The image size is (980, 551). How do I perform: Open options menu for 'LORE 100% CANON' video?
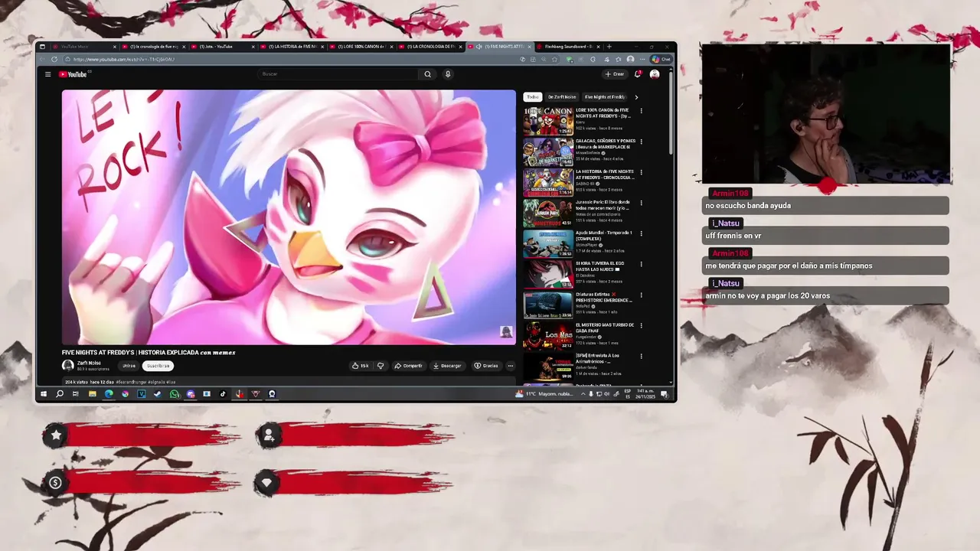click(x=641, y=111)
